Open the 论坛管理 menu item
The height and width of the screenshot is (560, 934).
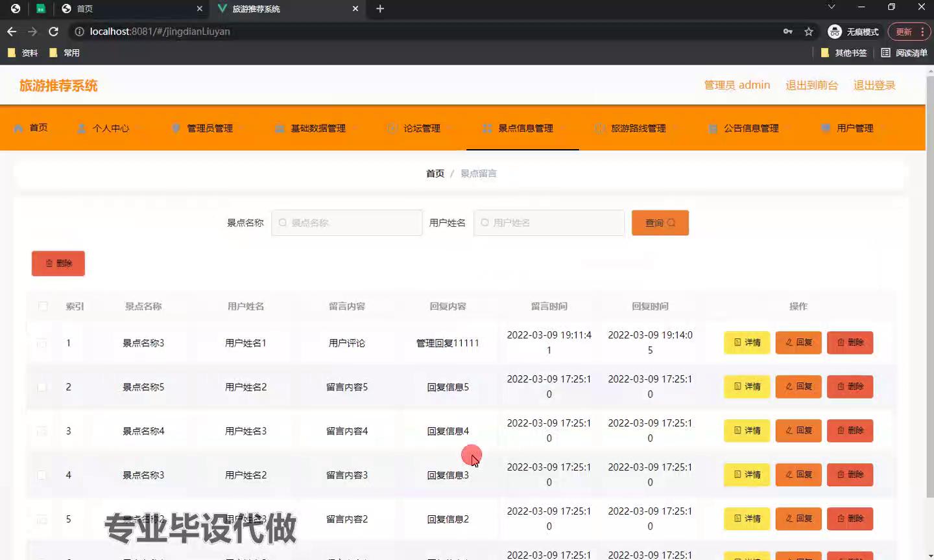422,128
